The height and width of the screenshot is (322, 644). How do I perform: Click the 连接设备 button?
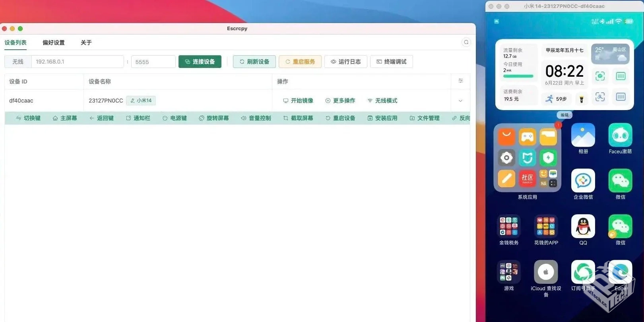tap(200, 62)
